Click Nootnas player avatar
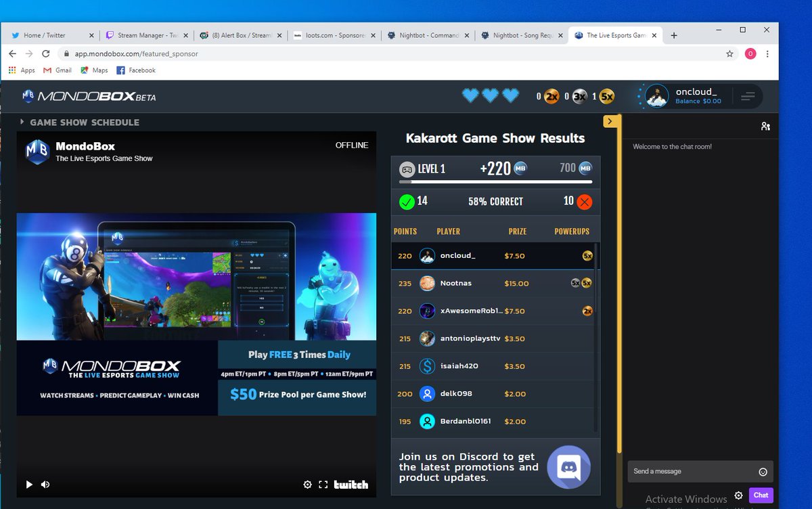Viewport: 812px width, 509px height. pyautogui.click(x=427, y=284)
